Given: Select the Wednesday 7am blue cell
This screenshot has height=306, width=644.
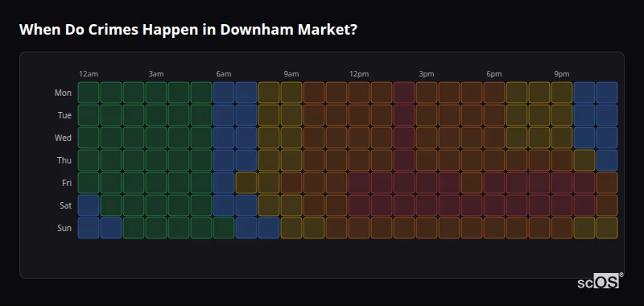Looking at the screenshot, I should [x=246, y=138].
